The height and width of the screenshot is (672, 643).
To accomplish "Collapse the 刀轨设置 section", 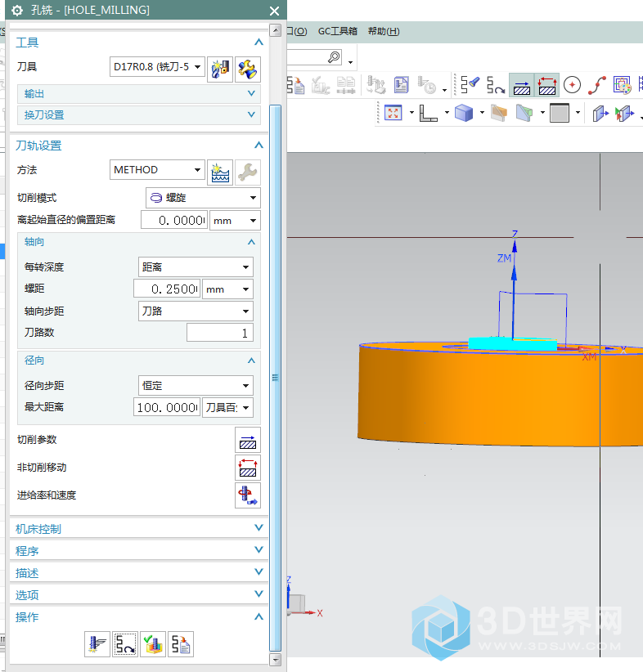I will pyautogui.click(x=259, y=145).
